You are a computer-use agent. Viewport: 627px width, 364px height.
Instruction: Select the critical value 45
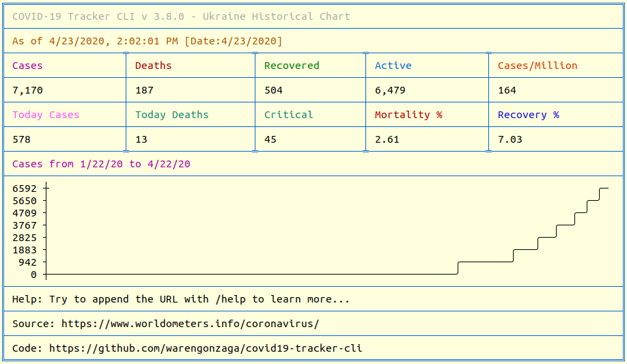coord(270,139)
